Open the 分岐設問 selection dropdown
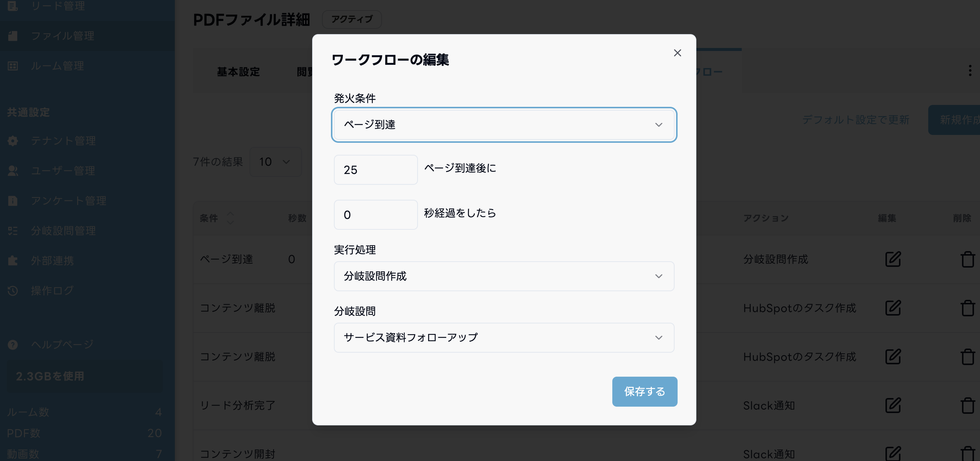The height and width of the screenshot is (461, 980). point(504,337)
